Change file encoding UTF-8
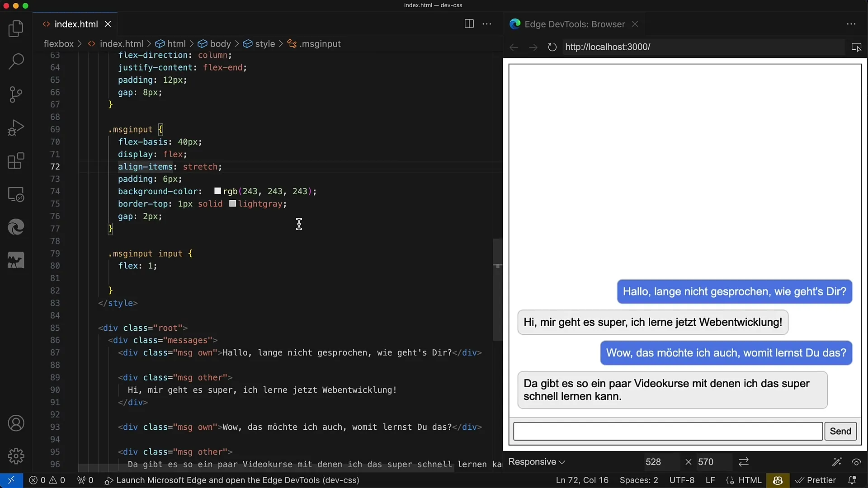Viewport: 868px width, 488px height. point(682,480)
